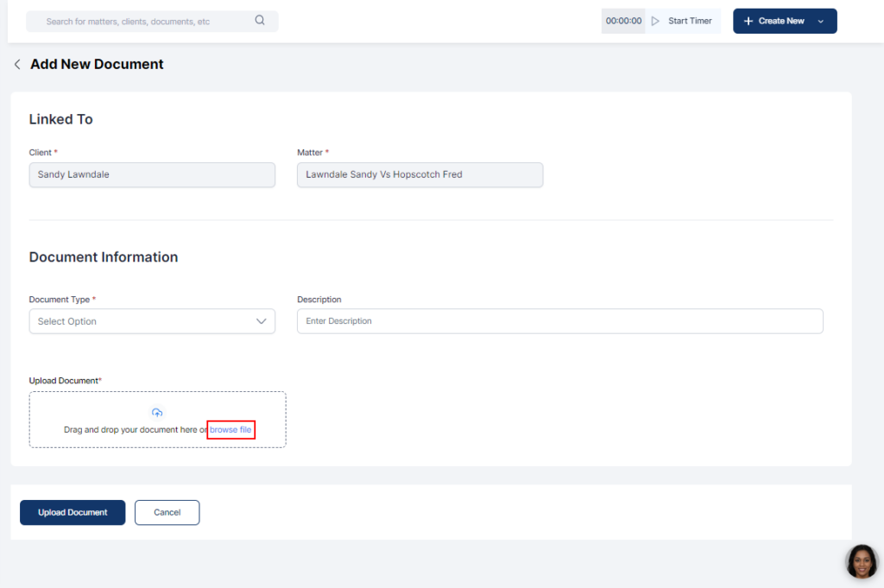The width and height of the screenshot is (884, 588).
Task: Open the Document Type Select Option dropdown
Action: (x=142, y=321)
